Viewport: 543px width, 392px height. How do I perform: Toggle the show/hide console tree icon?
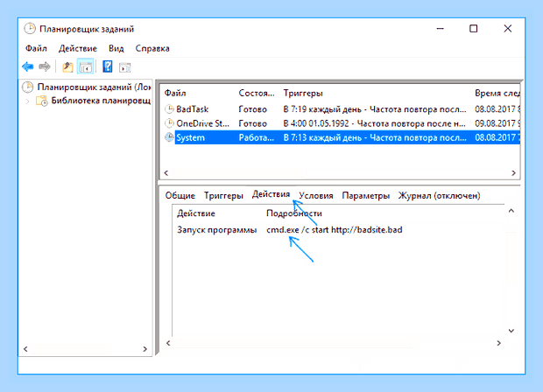tap(86, 66)
